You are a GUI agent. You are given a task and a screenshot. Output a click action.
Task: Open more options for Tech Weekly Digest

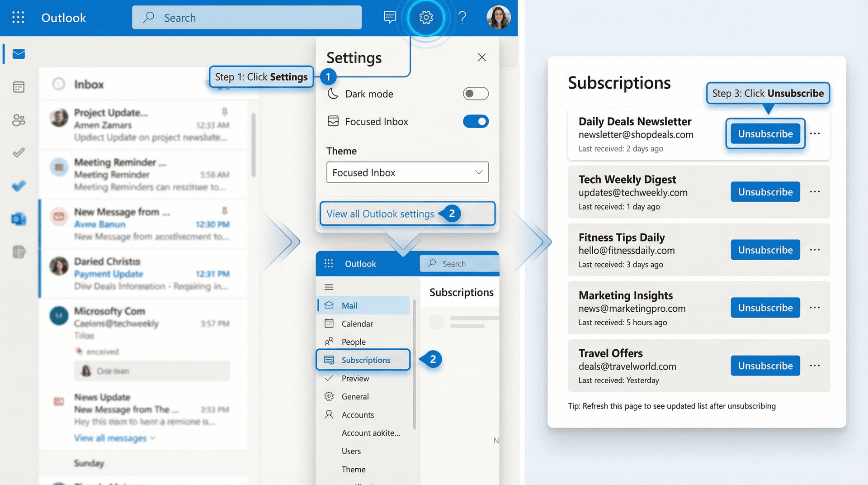pos(815,191)
